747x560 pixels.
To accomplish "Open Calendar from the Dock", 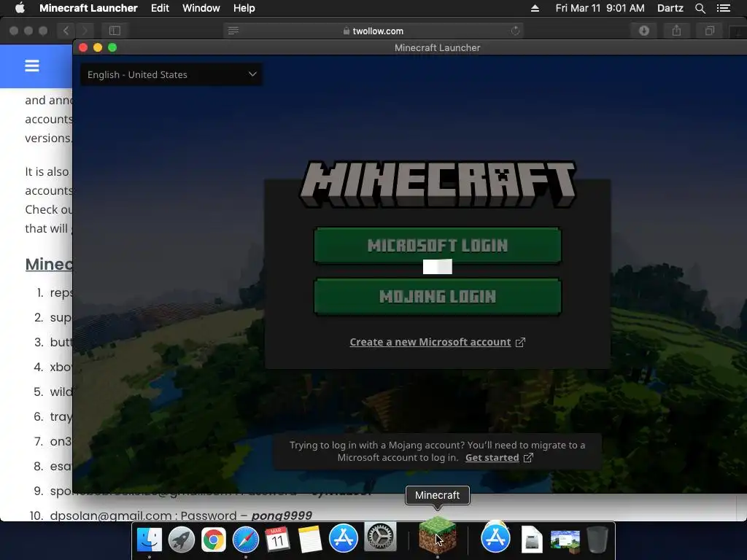I will tap(278, 540).
